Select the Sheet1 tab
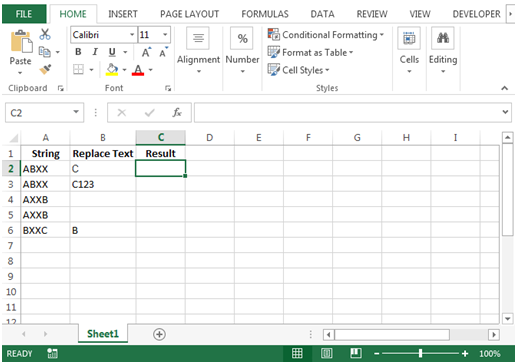This screenshot has width=517, height=364. 103,334
